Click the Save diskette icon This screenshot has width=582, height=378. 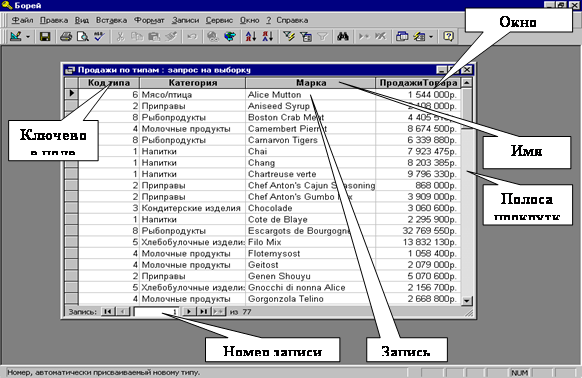45,36
